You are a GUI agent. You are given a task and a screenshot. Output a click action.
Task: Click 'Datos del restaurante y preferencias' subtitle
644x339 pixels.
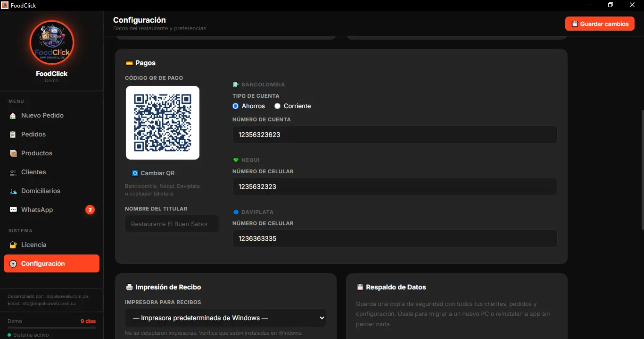[x=160, y=28]
